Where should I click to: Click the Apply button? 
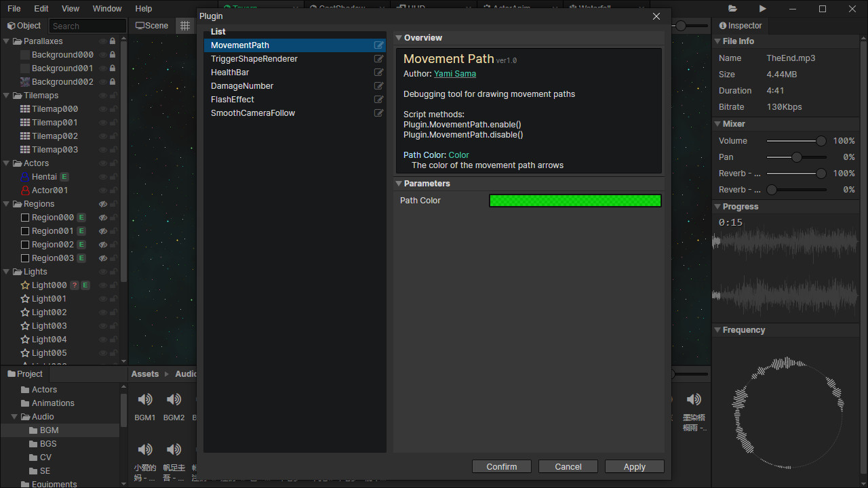pyautogui.click(x=633, y=466)
